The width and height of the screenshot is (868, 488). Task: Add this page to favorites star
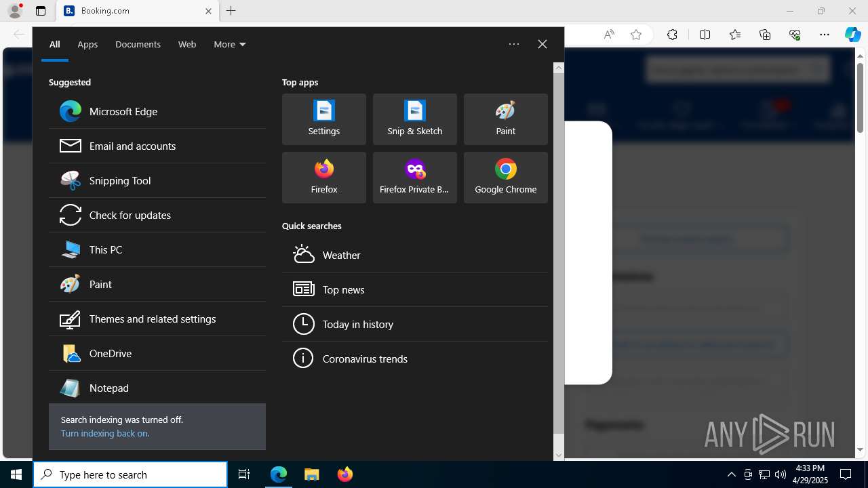pyautogui.click(x=636, y=35)
